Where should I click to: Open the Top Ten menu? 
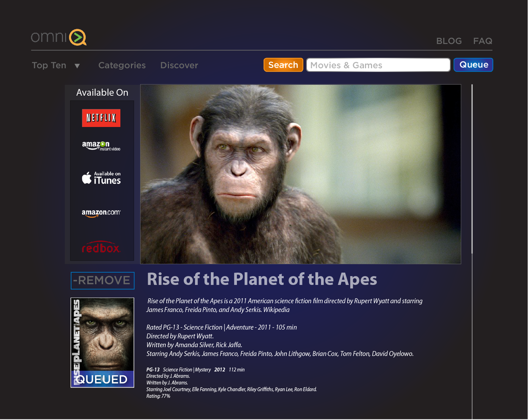click(x=49, y=65)
